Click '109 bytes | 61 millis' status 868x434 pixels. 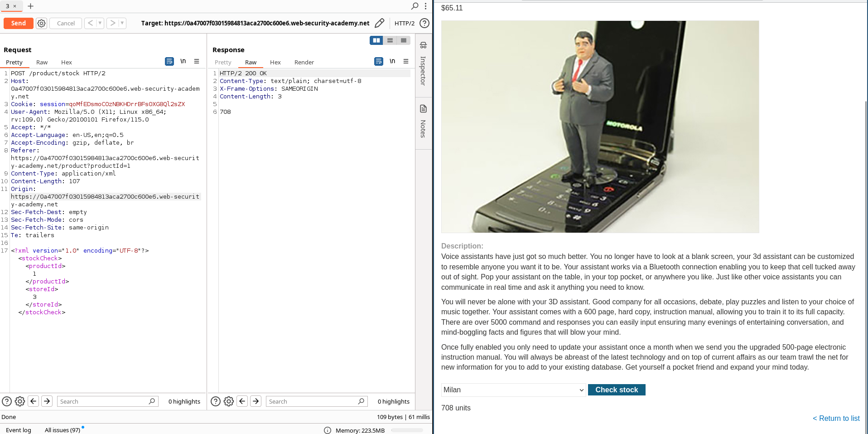click(x=403, y=417)
